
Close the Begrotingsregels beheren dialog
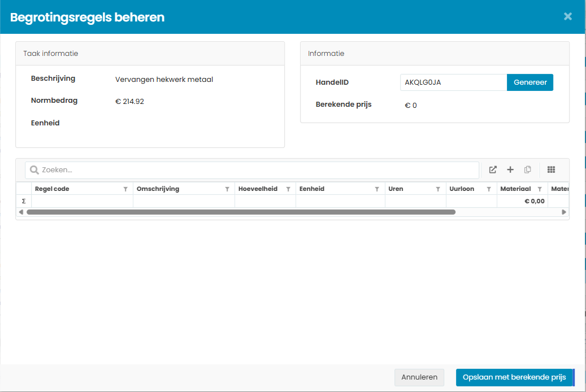[568, 16]
